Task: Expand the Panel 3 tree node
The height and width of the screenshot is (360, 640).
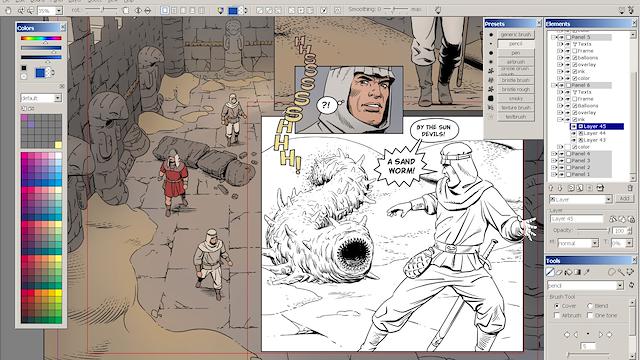Action: 554,161
